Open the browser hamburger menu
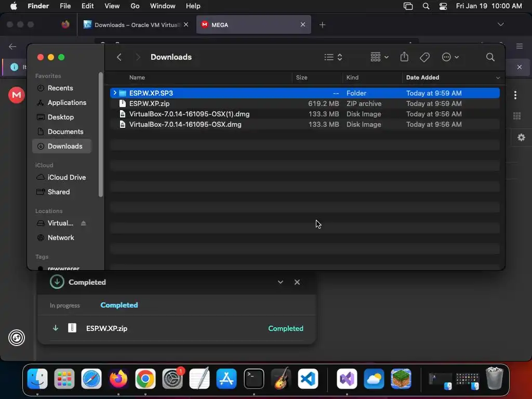The width and height of the screenshot is (532, 399). [520, 46]
